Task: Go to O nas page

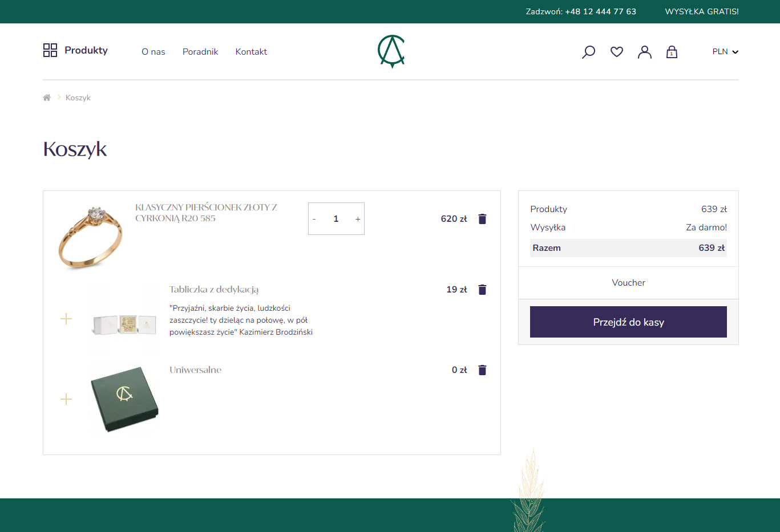Action: [153, 52]
